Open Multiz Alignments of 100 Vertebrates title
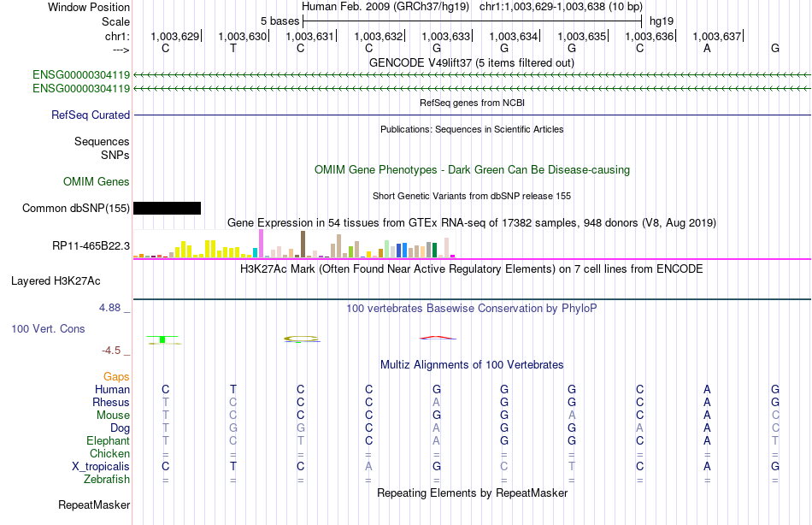 [x=472, y=365]
